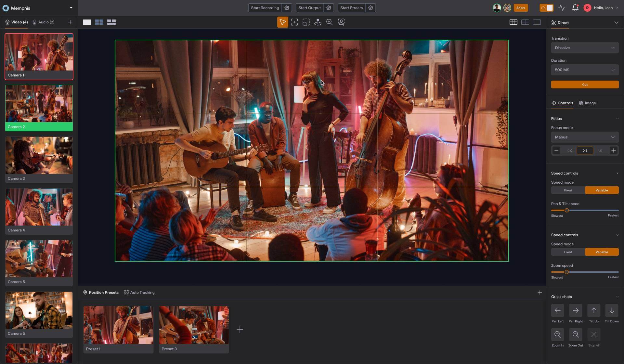
Task: Click Start Recording
Action: click(265, 7)
